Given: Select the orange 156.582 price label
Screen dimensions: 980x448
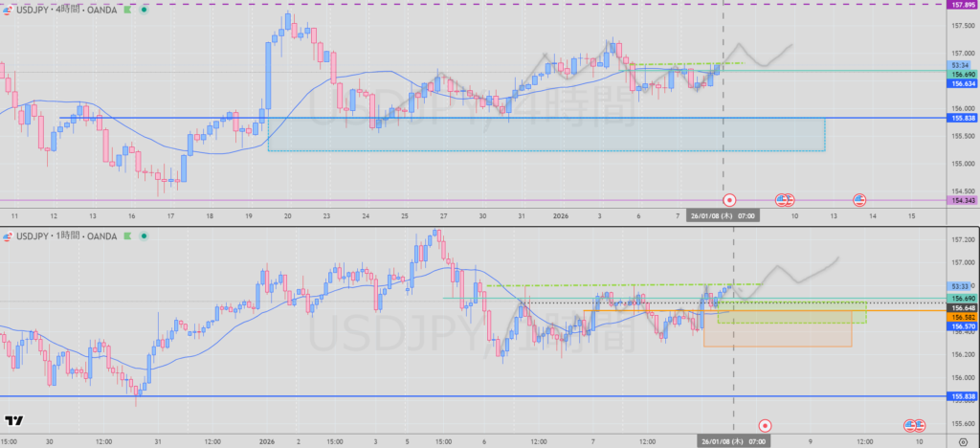Looking at the screenshot, I should pyautogui.click(x=961, y=317).
